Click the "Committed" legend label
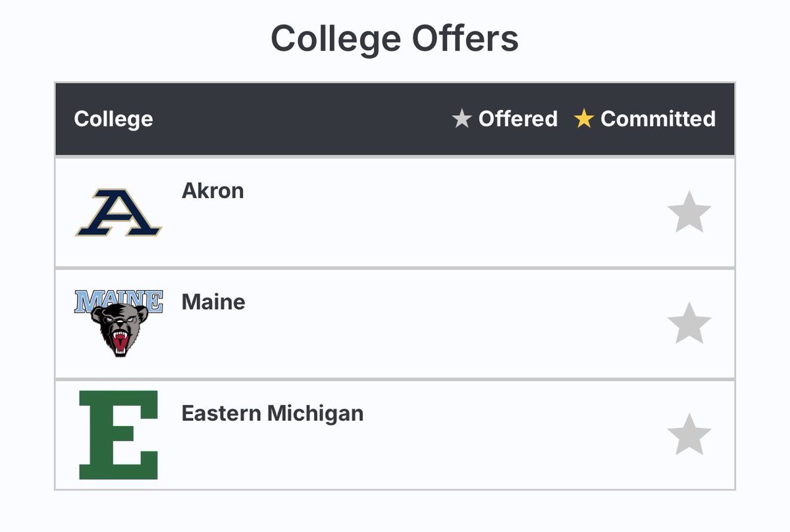 pos(658,119)
